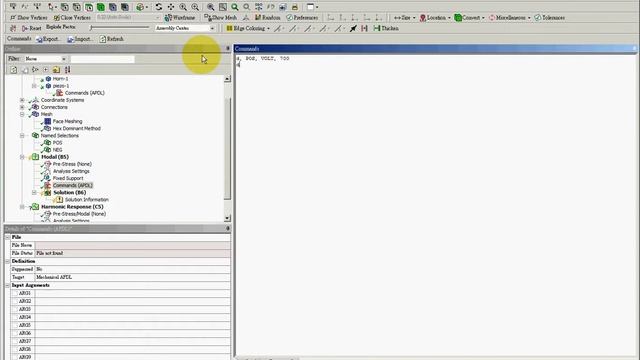Expand the Coordinate Systems tree node
The width and height of the screenshot is (640, 360).
point(22,100)
